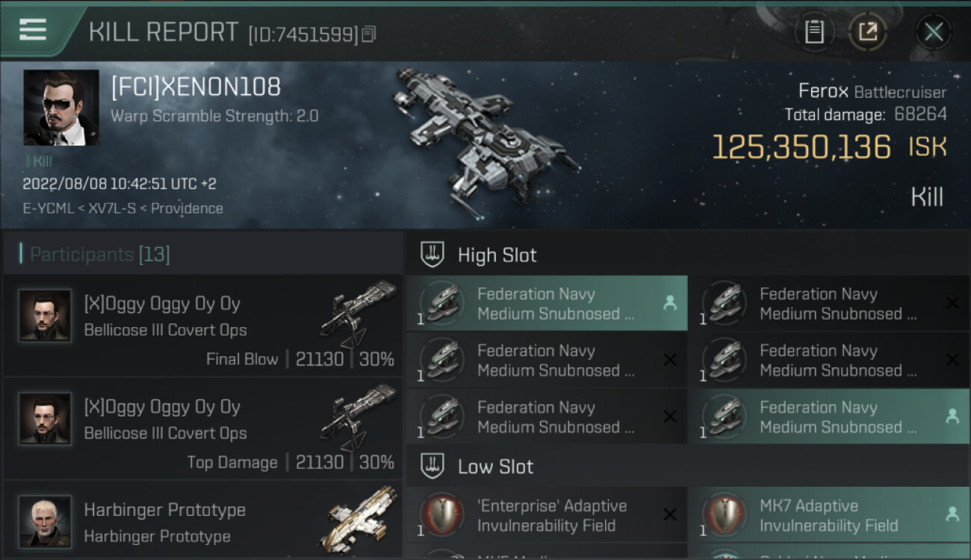Image resolution: width=971 pixels, height=560 pixels.
Task: Open Harbinger Prototype pilot portrait
Action: (x=45, y=521)
